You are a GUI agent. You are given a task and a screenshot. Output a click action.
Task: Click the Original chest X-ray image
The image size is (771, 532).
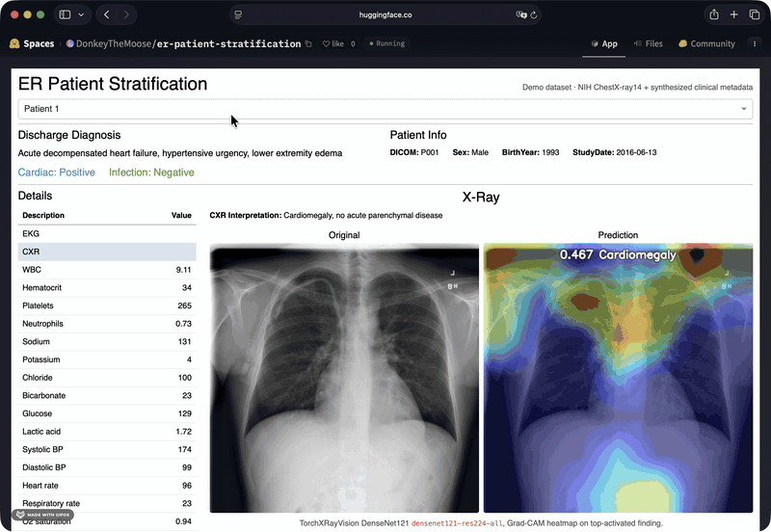(x=344, y=378)
